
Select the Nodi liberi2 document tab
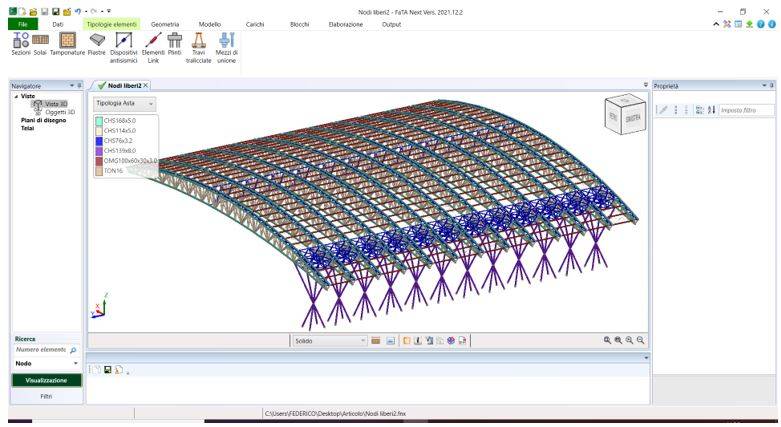120,86
